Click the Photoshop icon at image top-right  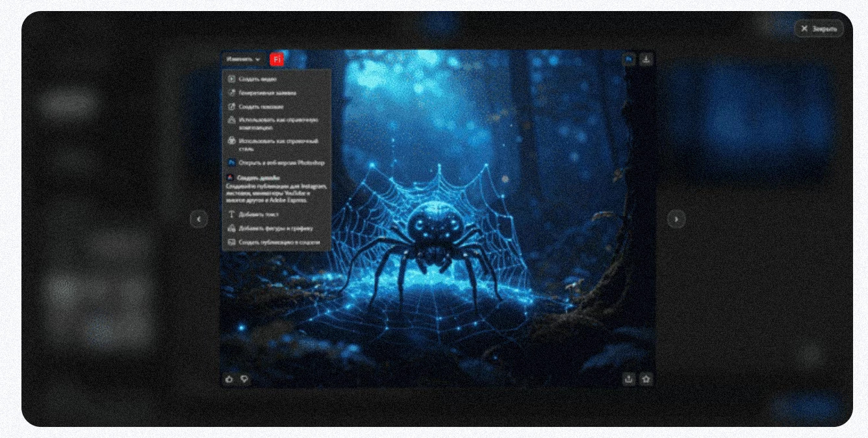coord(629,59)
